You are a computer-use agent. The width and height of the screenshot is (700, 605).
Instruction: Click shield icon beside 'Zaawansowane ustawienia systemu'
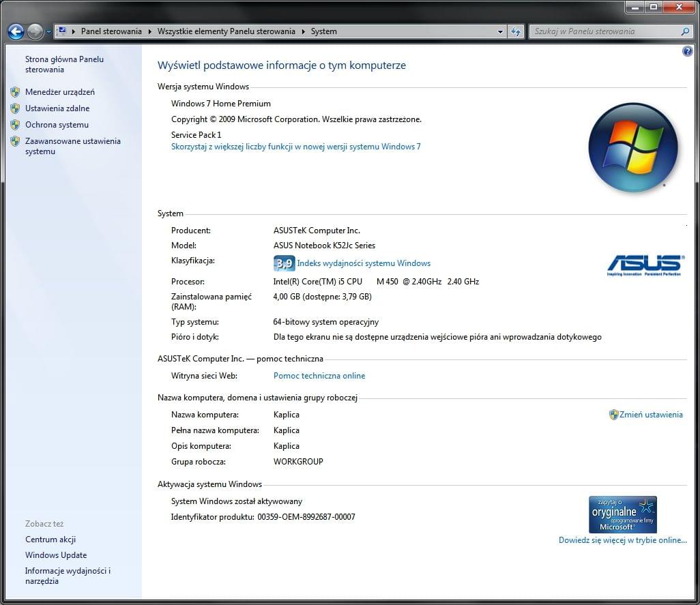[15, 141]
